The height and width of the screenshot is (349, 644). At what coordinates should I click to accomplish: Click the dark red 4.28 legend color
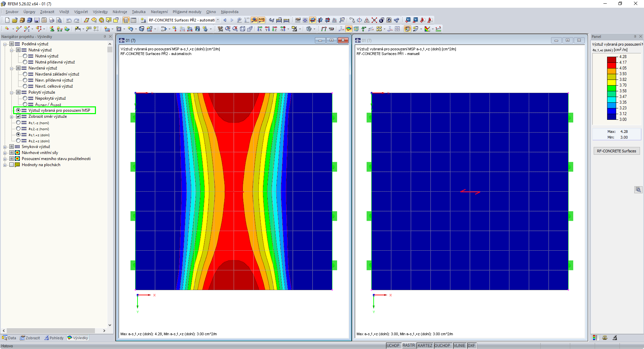coord(612,59)
